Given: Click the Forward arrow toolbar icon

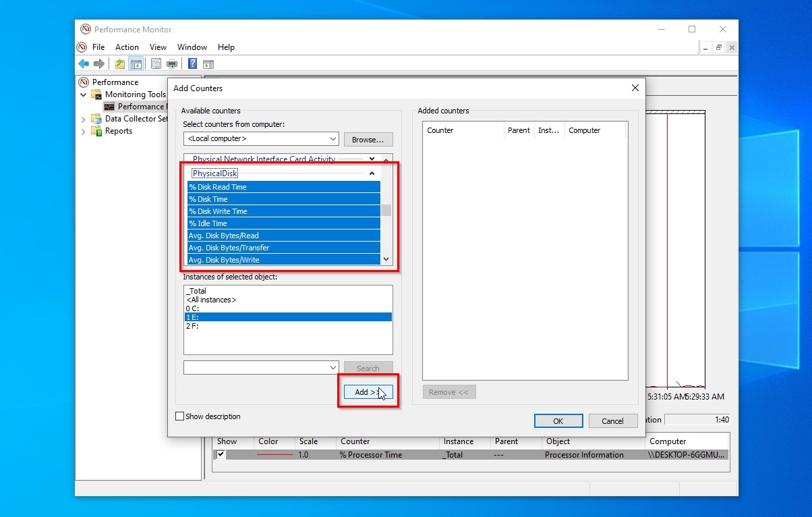Looking at the screenshot, I should [x=99, y=64].
